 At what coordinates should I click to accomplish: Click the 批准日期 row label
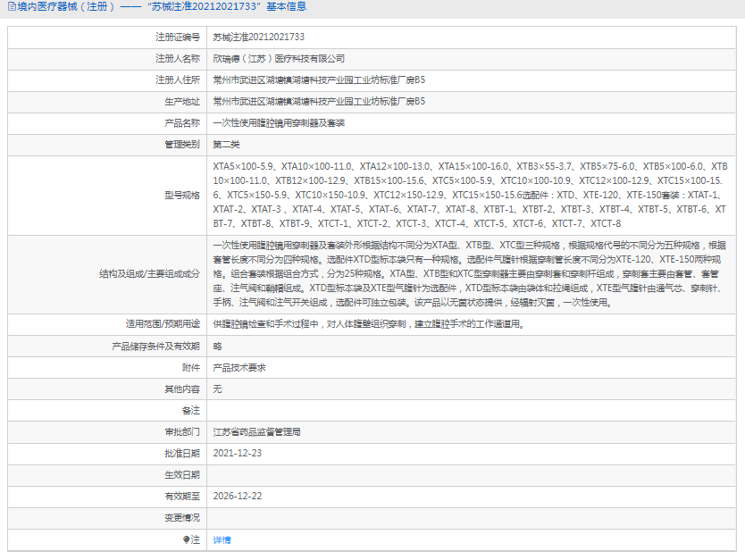(x=182, y=454)
